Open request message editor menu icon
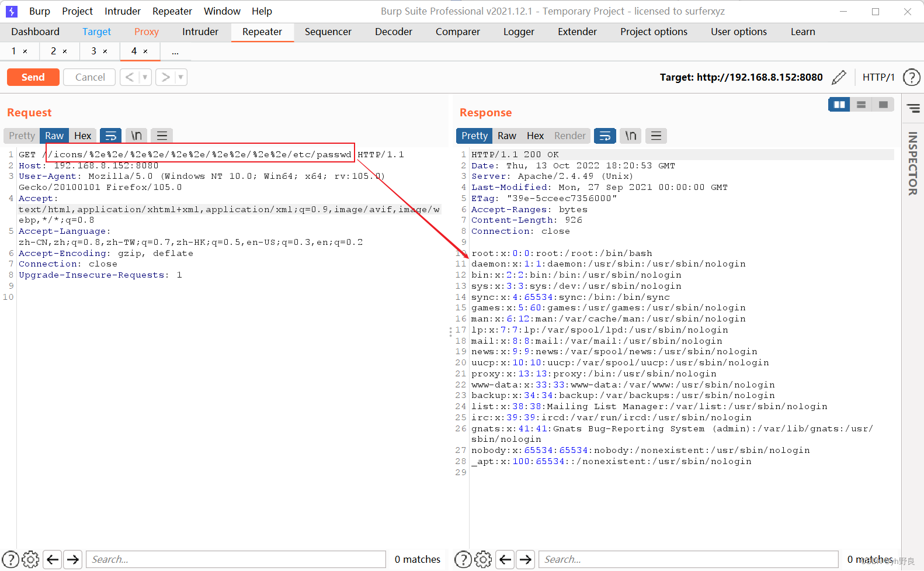Screen dimensions: 924x571 click(162, 136)
